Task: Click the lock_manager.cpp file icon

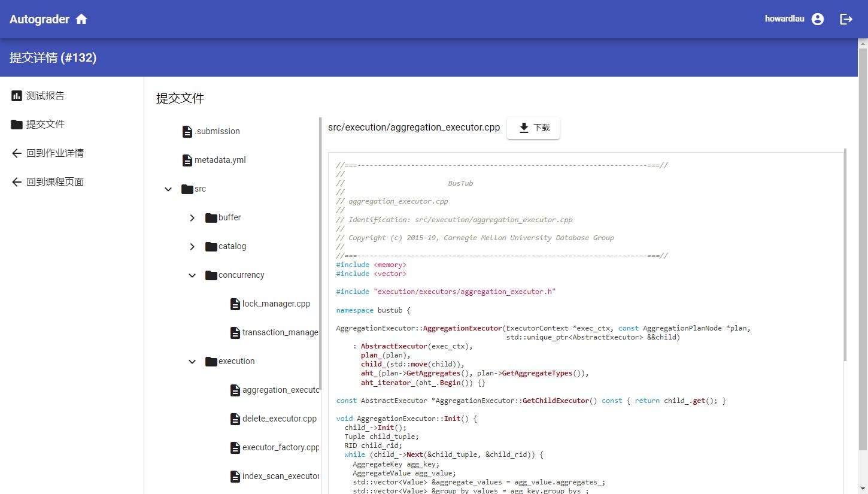Action: (235, 304)
